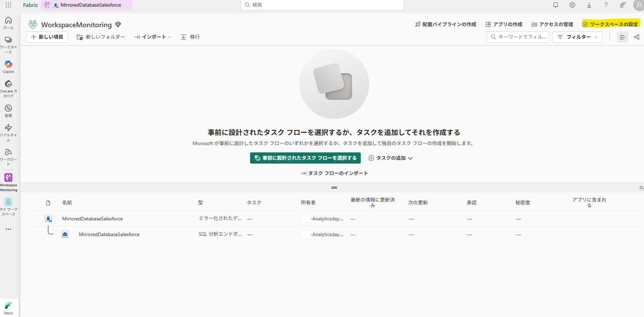Click Create app (アプリの作成)
The width and height of the screenshot is (644, 317).
tap(504, 24)
